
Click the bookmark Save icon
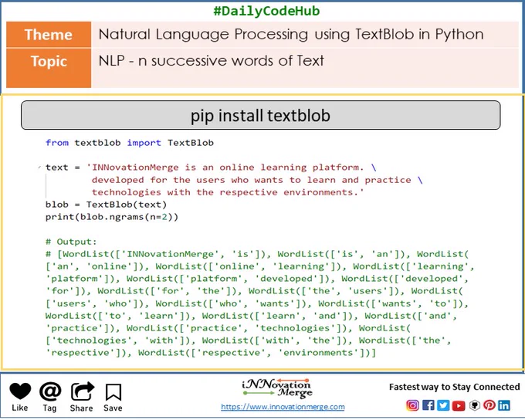(113, 392)
